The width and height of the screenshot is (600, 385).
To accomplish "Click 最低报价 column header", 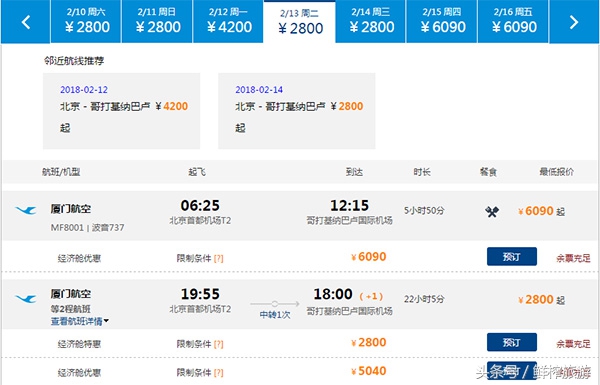I will pyautogui.click(x=556, y=172).
